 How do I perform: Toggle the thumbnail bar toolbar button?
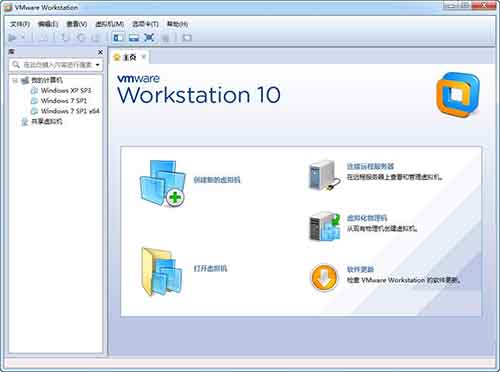(x=134, y=37)
